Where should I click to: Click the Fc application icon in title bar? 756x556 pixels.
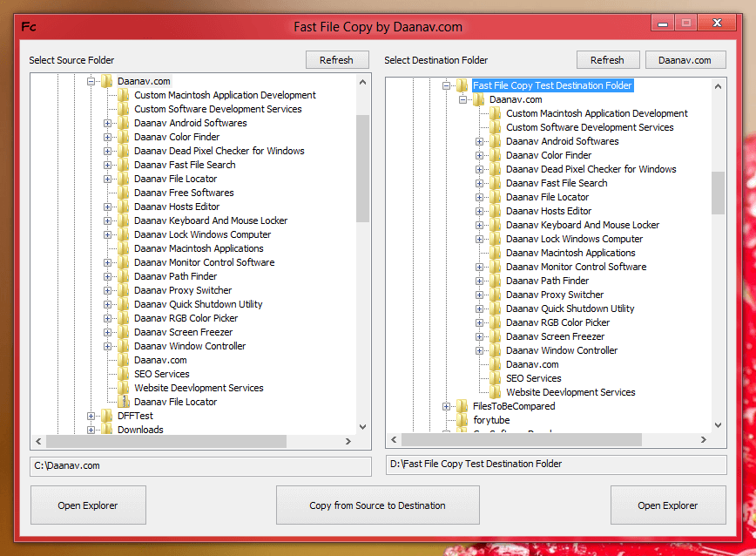29,26
